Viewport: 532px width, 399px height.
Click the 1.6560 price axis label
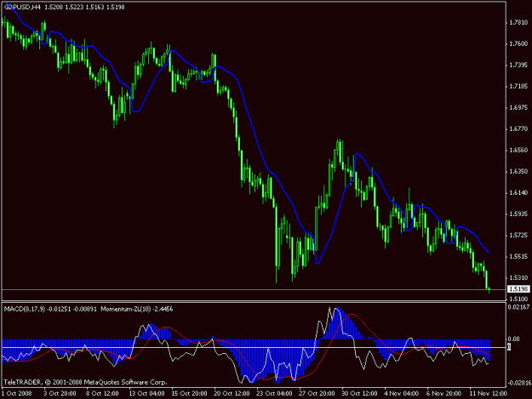(518, 151)
